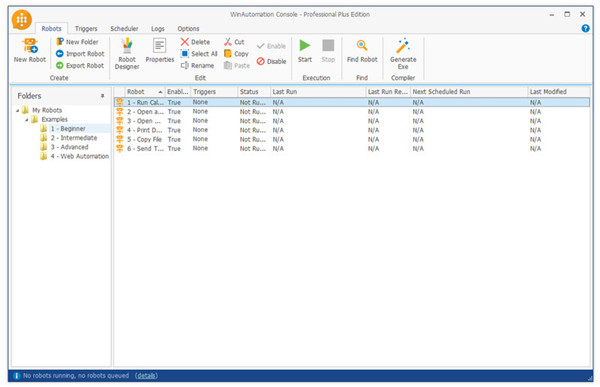Click the orange WinAutomation application logo
This screenshot has width=600, height=387.
click(x=21, y=20)
